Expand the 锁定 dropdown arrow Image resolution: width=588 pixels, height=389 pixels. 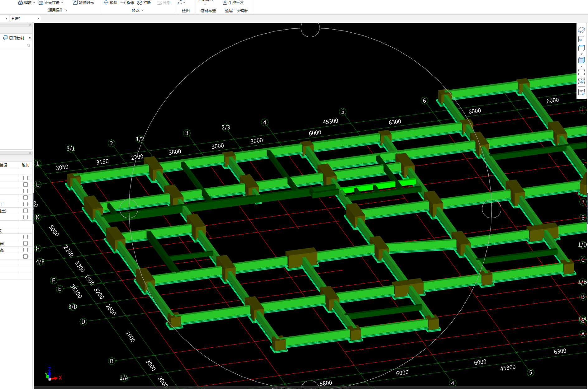(34, 2)
